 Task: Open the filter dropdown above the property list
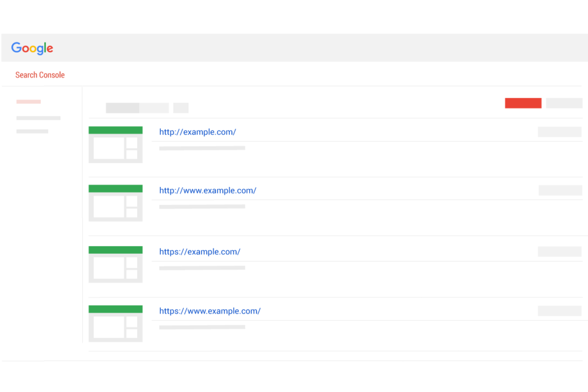[122, 107]
